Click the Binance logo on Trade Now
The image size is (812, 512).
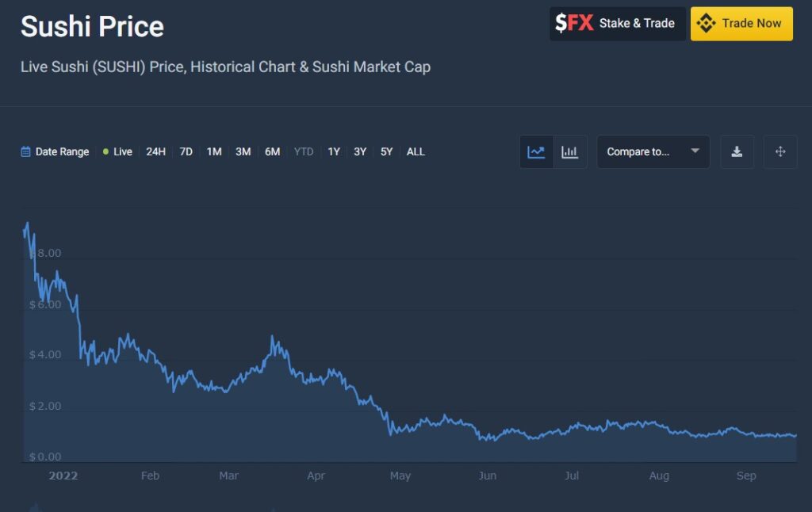coord(706,24)
